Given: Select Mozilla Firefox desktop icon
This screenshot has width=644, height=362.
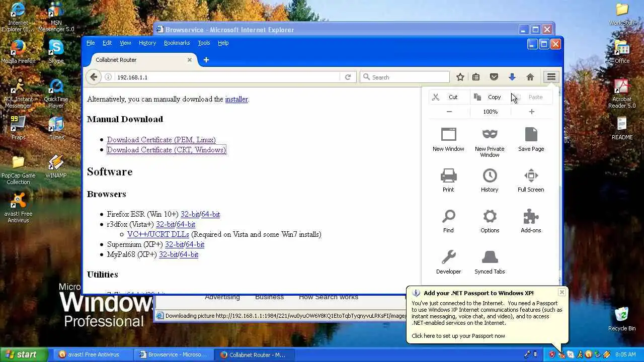Looking at the screenshot, I should pyautogui.click(x=18, y=52).
